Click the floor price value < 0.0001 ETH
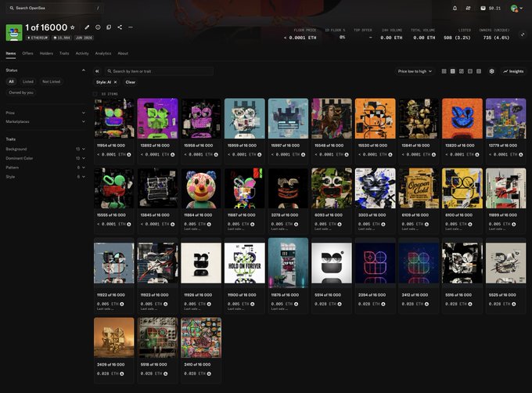The image size is (532, 393). (300, 38)
